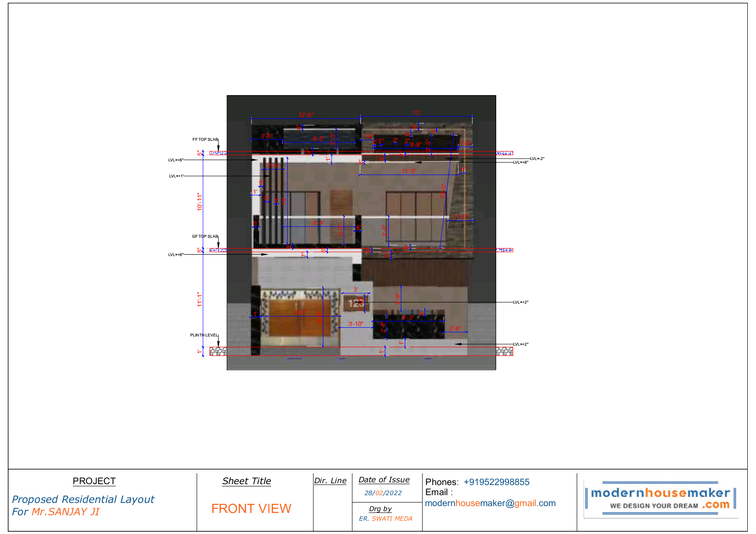Select the 'WE DESIGN YOUR DREAM' tagline
This screenshot has width=756, height=534.
point(654,506)
